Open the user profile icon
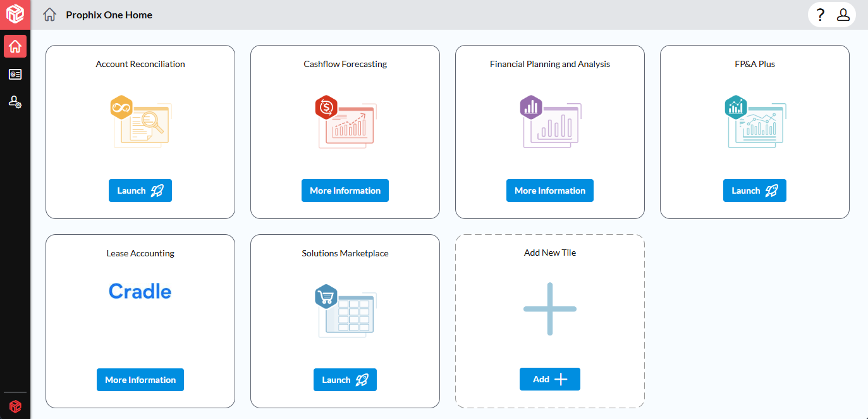The height and width of the screenshot is (419, 868). click(x=843, y=15)
